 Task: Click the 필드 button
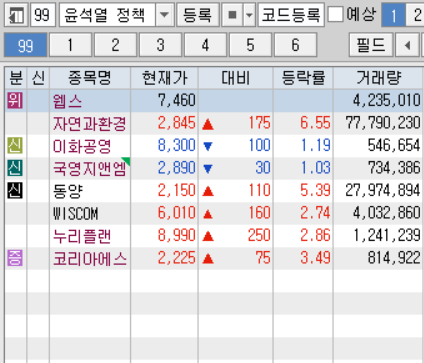coord(371,45)
